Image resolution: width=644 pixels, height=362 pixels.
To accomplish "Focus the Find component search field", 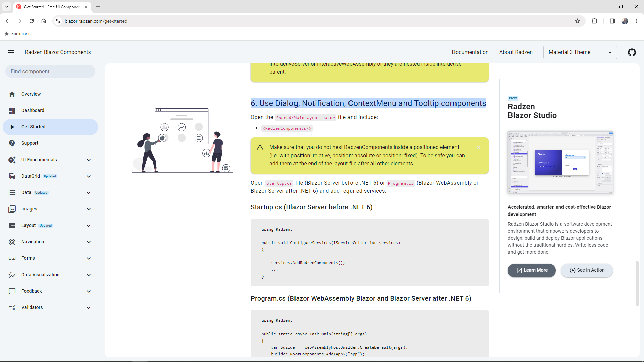I will (50, 72).
